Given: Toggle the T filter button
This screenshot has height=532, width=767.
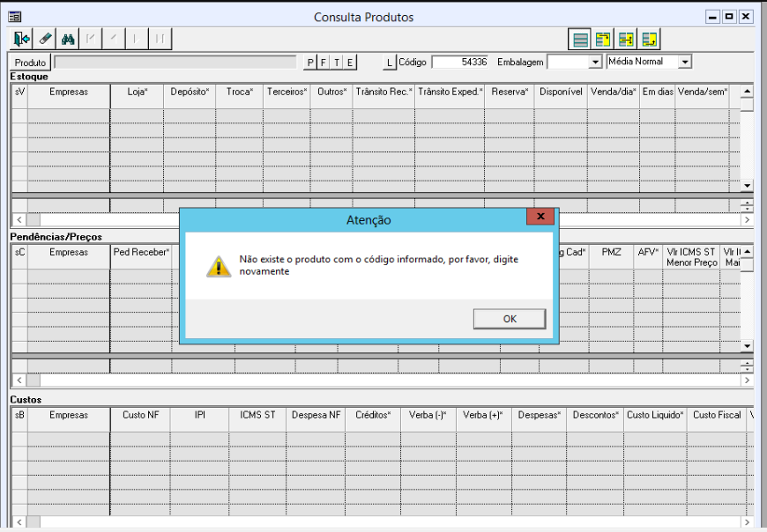Looking at the screenshot, I should tap(337, 63).
